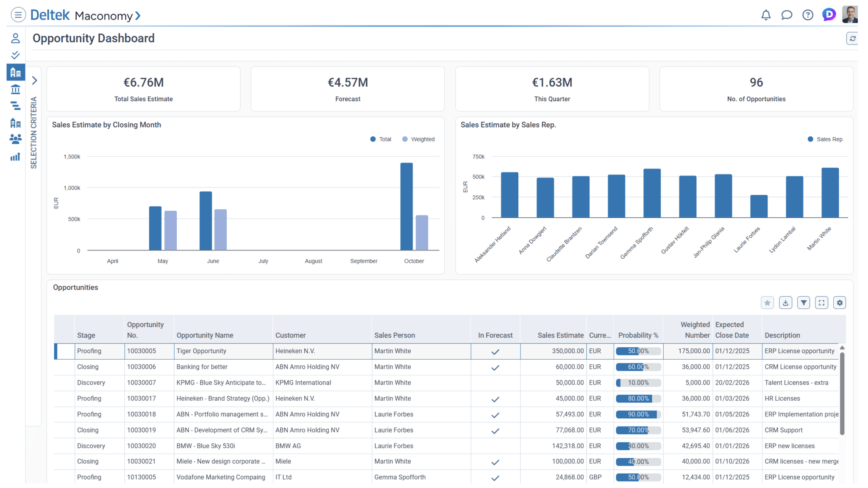Open the bar chart reports sidebar item
The image size is (868, 488).
[x=16, y=157]
